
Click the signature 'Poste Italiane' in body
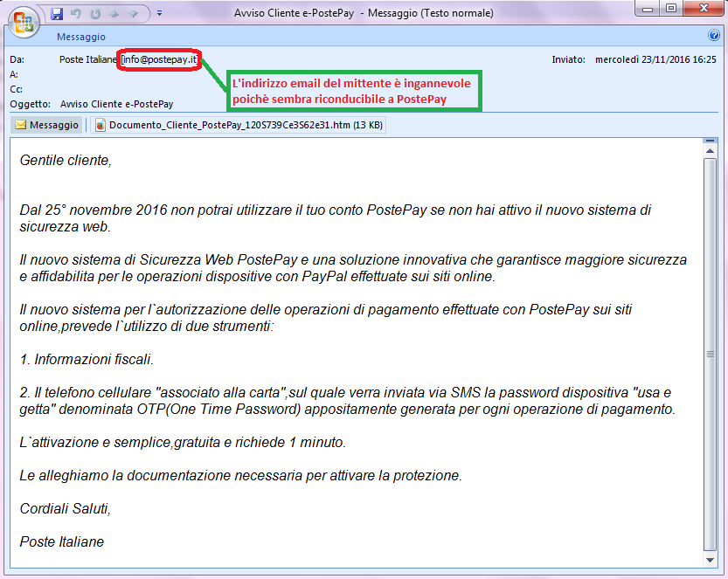62,541
